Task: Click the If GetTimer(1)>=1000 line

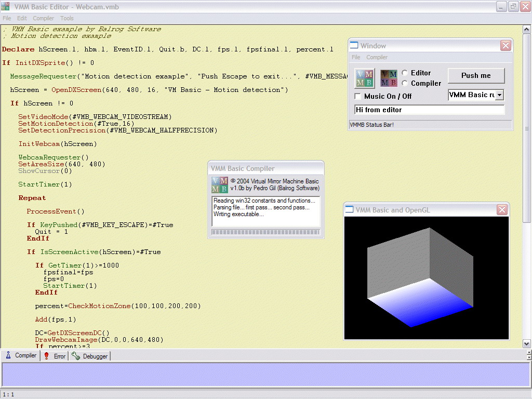Action: [x=77, y=265]
